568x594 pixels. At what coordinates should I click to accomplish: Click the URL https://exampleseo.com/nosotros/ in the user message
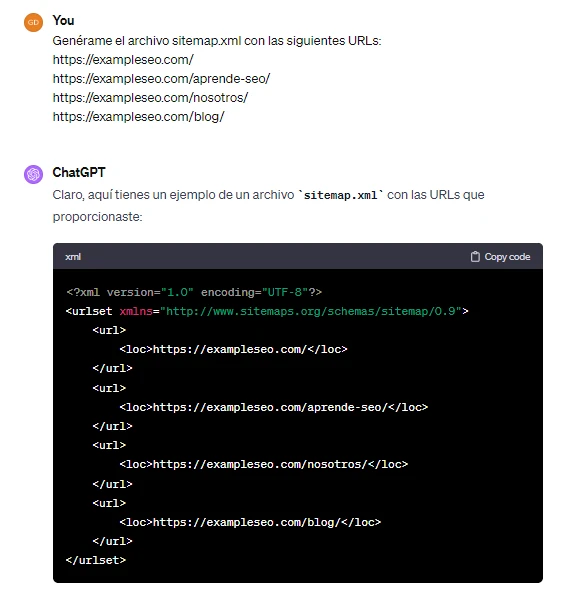[x=150, y=97]
